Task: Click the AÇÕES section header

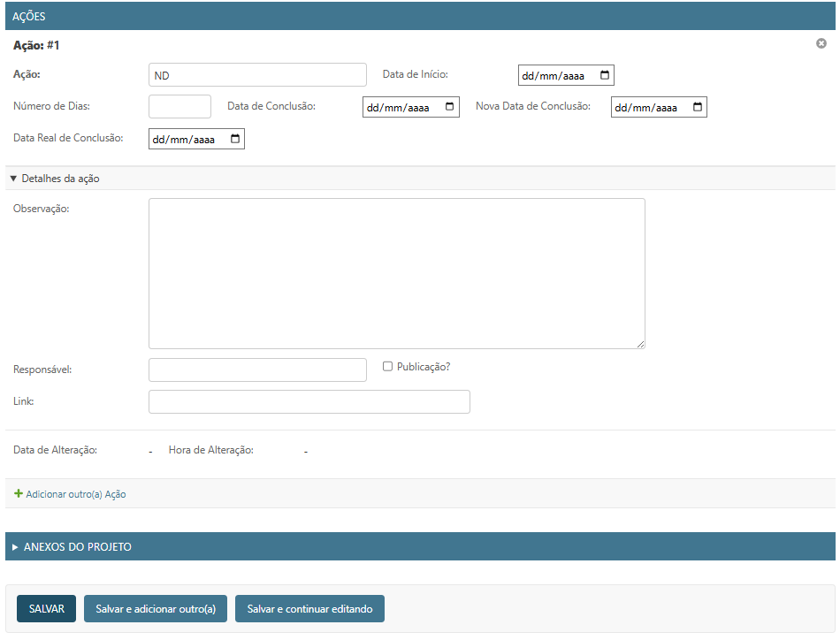Action: point(421,16)
